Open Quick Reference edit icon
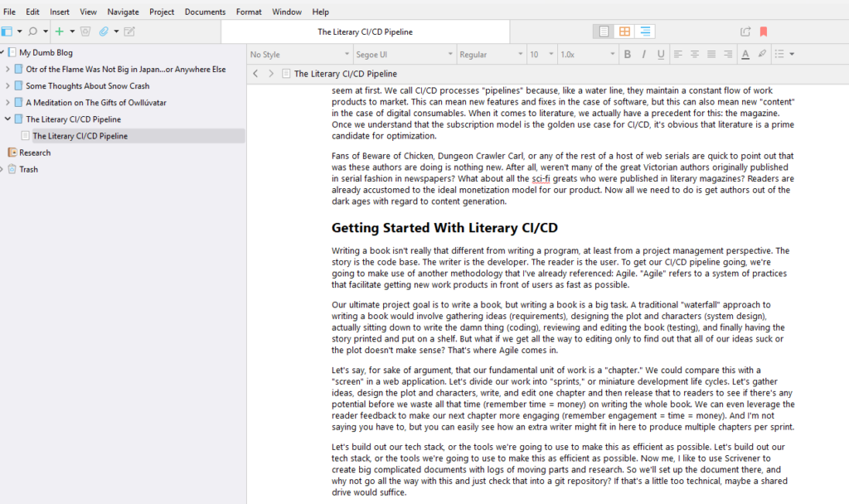This screenshot has height=504, width=849. (129, 31)
